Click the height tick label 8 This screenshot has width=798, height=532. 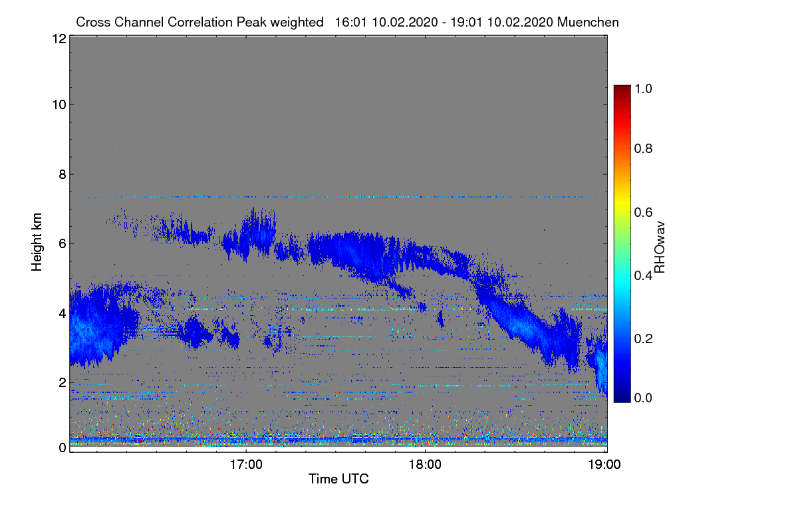[x=62, y=174]
